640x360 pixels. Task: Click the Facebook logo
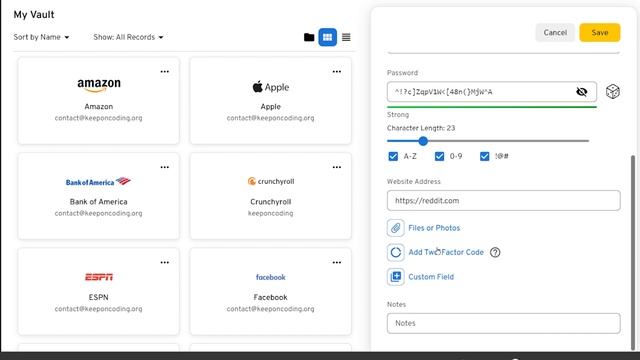(271, 277)
